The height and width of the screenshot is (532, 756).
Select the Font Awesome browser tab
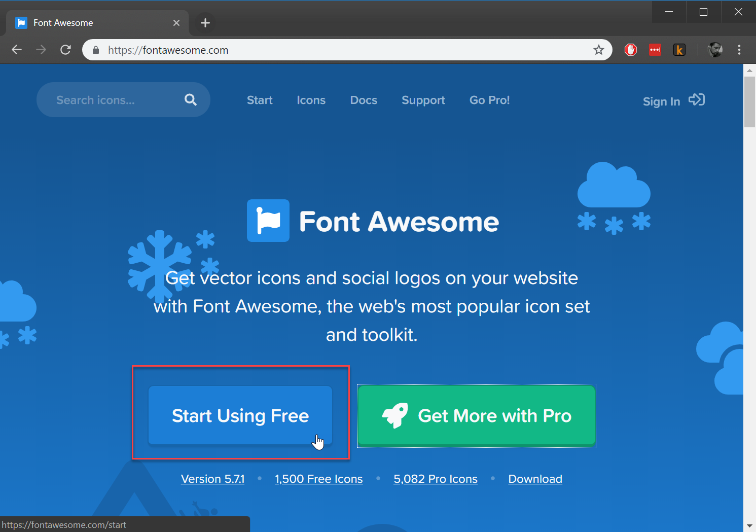coord(97,23)
